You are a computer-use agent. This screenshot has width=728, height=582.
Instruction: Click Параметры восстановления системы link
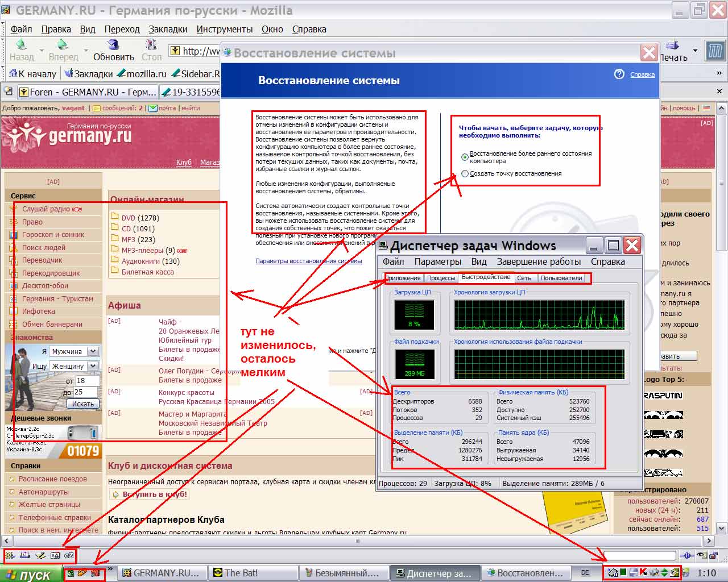(x=309, y=261)
